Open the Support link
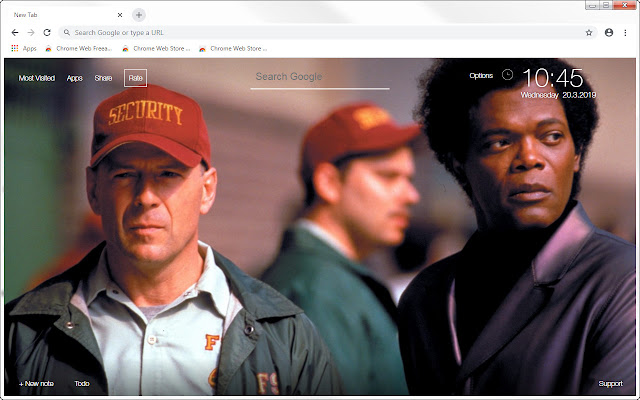This screenshot has width=640, height=400. tap(611, 384)
